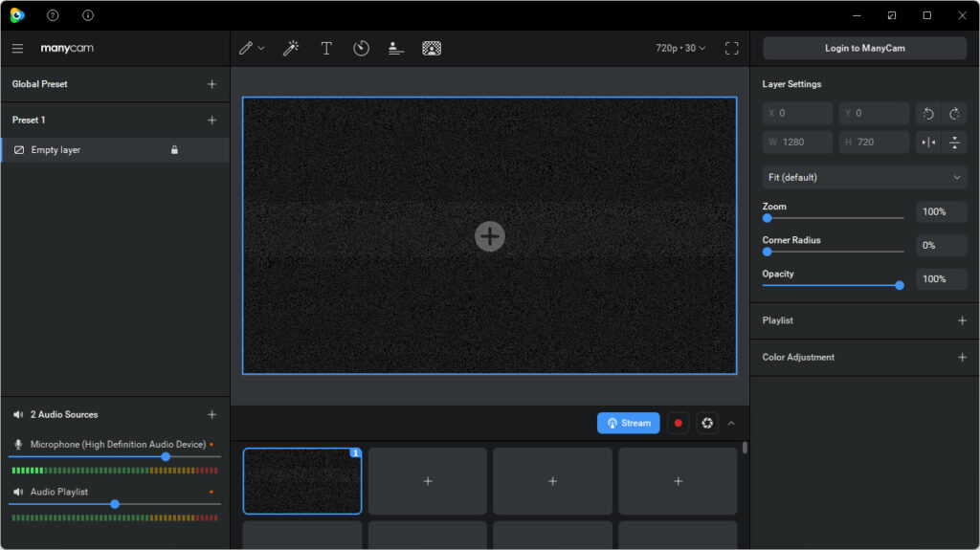Flip layer vertically
980x550 pixels.
click(x=954, y=143)
